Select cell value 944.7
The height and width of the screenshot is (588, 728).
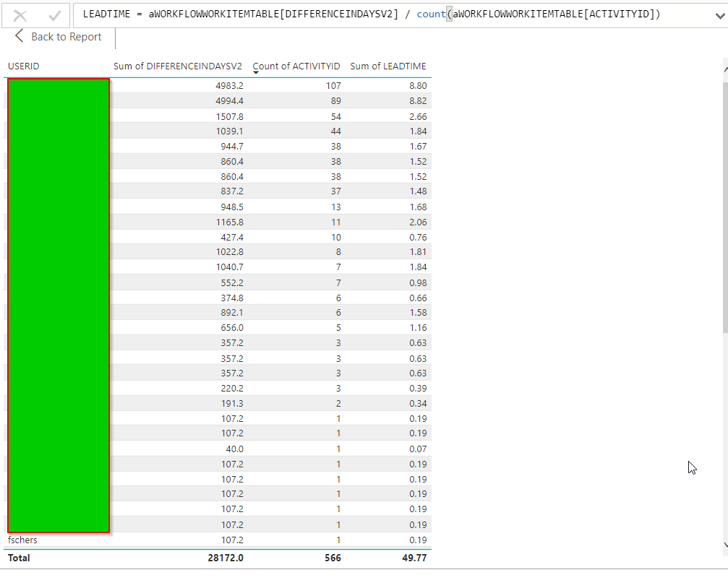coord(232,146)
